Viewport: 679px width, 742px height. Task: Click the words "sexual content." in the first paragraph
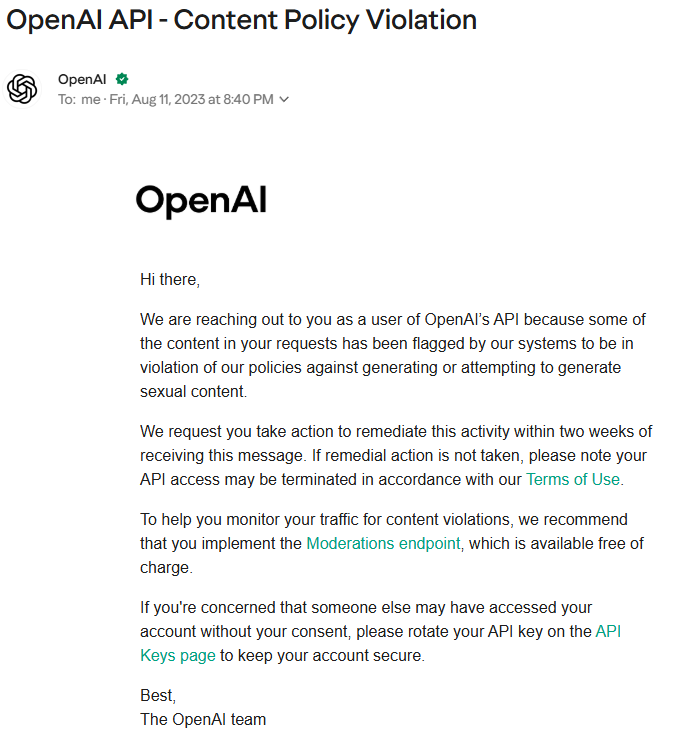194,391
